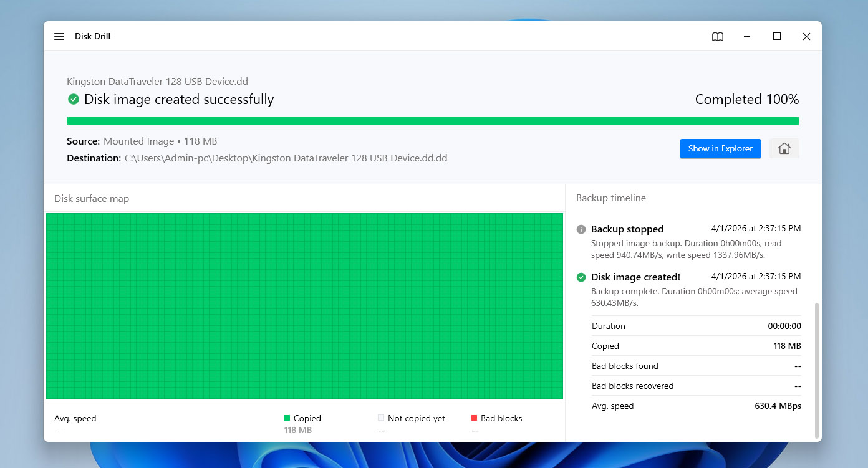Close the Disk Drill window
The image size is (868, 468).
point(806,37)
